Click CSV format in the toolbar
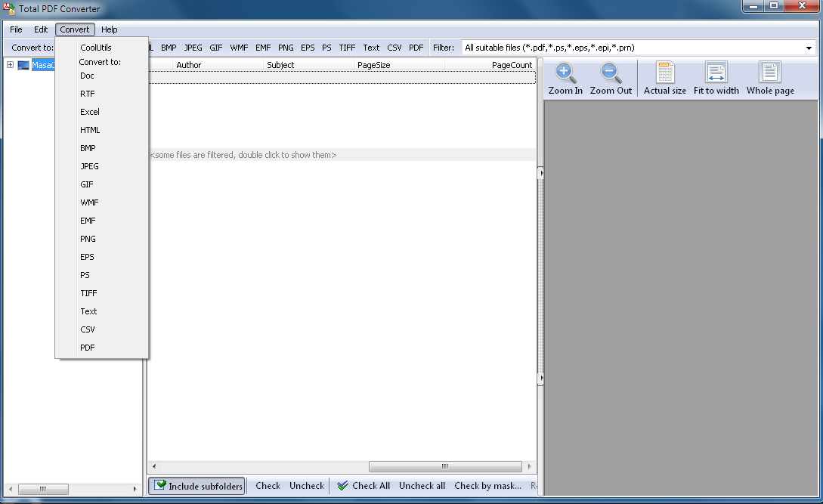 point(394,48)
